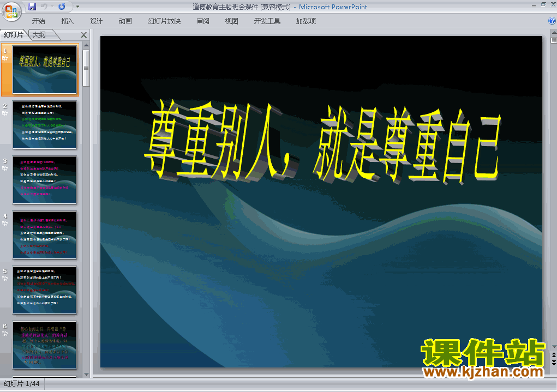Select slide 5 thumbnail
The height and width of the screenshot is (392, 557).
pyautogui.click(x=44, y=290)
